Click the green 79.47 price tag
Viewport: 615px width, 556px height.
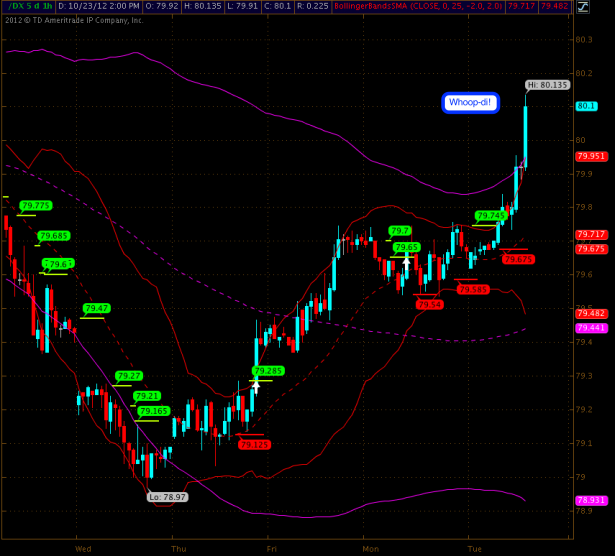point(97,308)
